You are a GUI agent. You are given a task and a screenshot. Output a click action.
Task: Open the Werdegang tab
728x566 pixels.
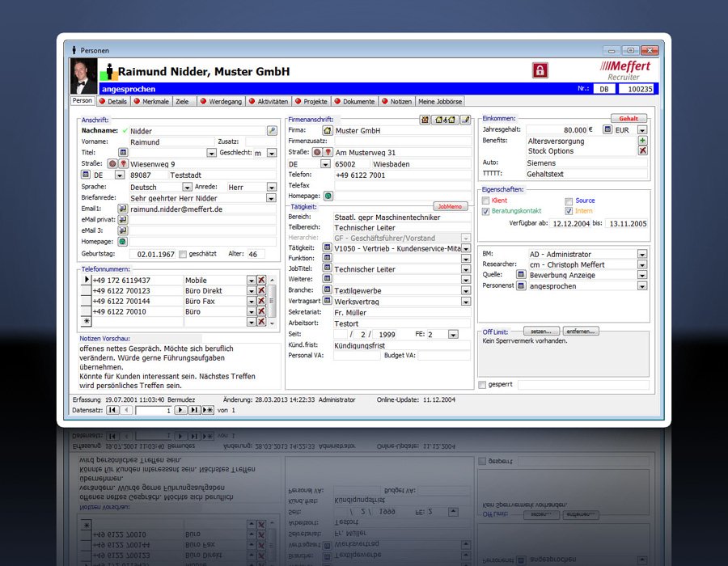click(221, 101)
